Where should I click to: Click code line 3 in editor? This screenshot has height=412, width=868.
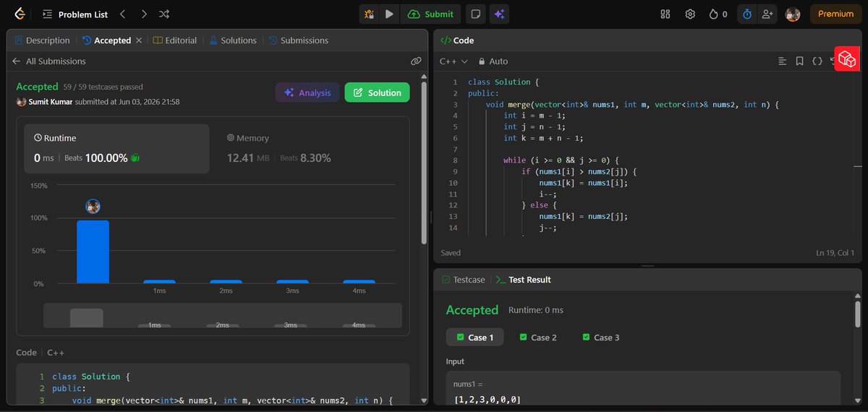coord(633,105)
